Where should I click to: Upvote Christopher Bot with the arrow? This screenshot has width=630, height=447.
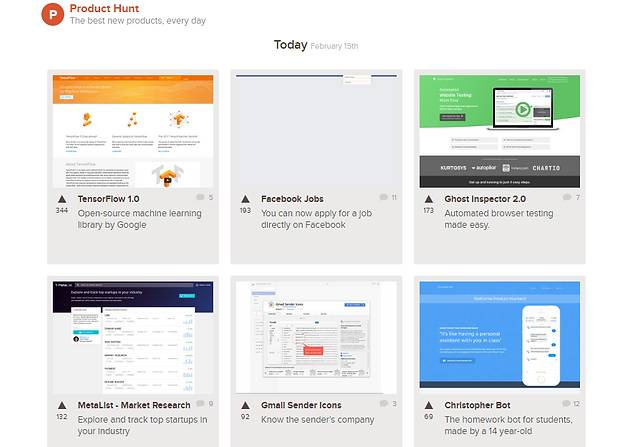click(x=429, y=405)
